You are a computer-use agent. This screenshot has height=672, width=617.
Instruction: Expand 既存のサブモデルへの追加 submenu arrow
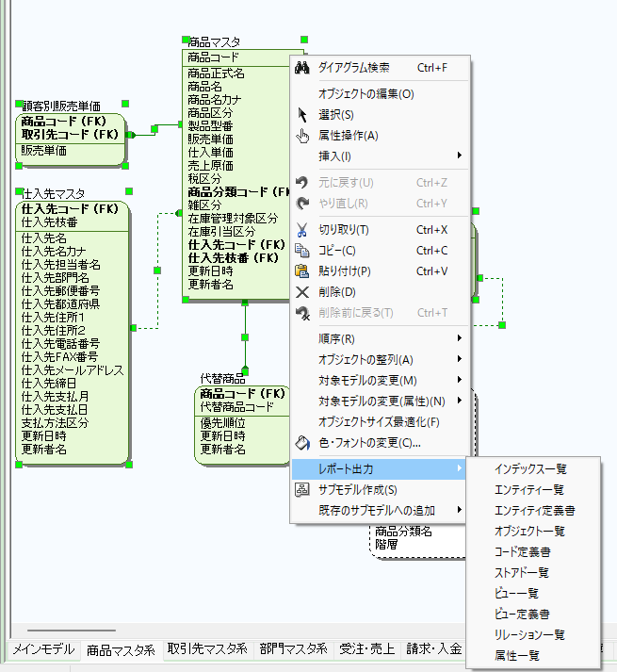tap(460, 510)
